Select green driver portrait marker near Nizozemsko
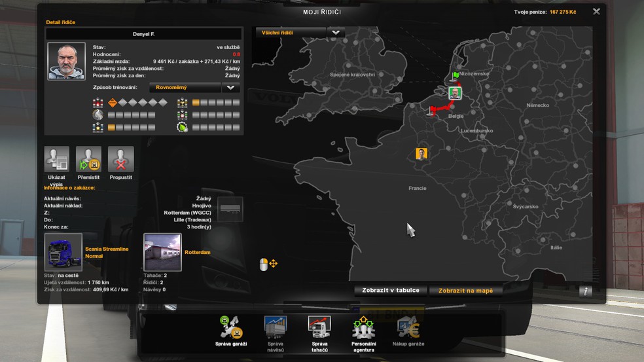 click(455, 93)
